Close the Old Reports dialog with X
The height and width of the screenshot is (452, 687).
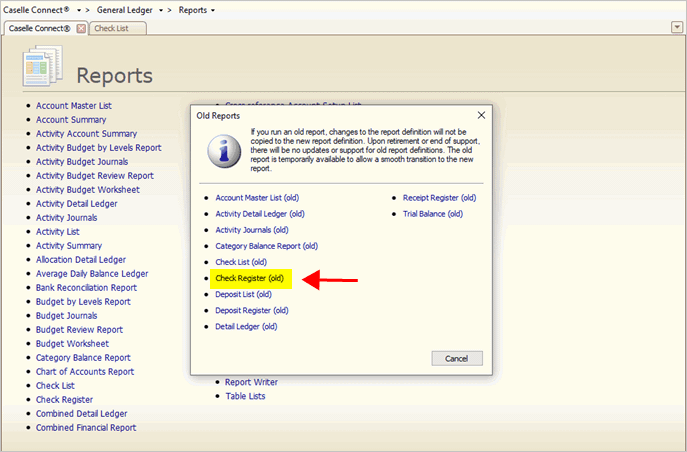[481, 115]
